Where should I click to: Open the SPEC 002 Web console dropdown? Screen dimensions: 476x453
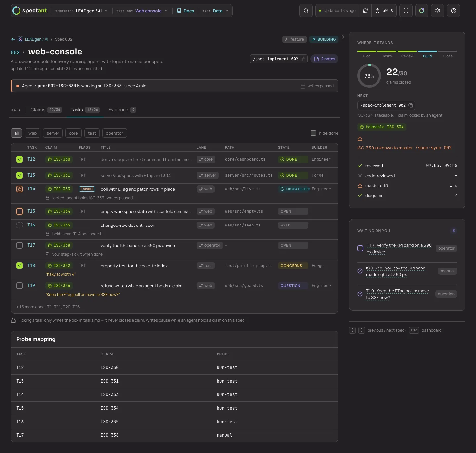142,11
